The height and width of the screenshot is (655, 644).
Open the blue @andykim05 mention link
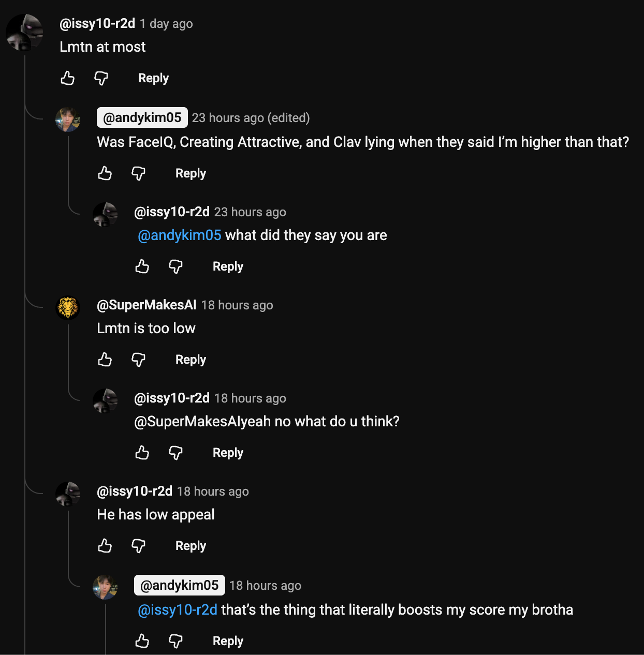coord(180,235)
